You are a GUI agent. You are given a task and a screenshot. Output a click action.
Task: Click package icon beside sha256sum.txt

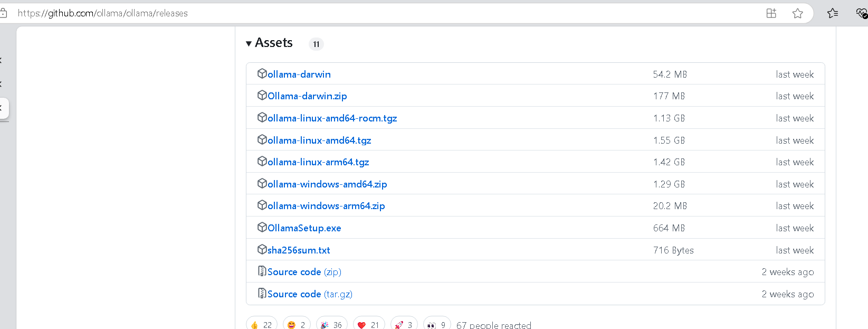(262, 249)
